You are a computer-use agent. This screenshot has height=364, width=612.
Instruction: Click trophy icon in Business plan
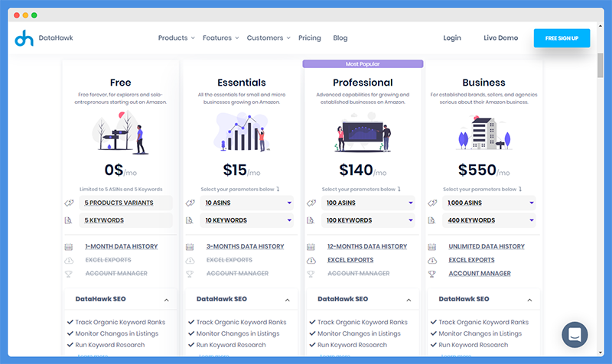tap(431, 274)
